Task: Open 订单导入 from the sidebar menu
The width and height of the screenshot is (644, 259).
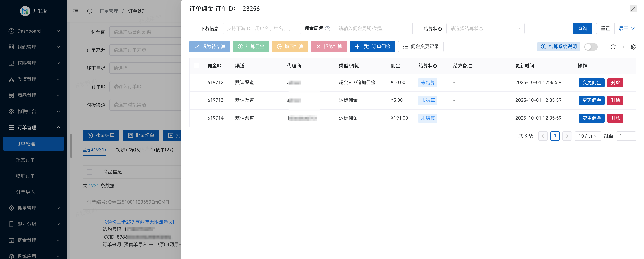Action: [25, 192]
